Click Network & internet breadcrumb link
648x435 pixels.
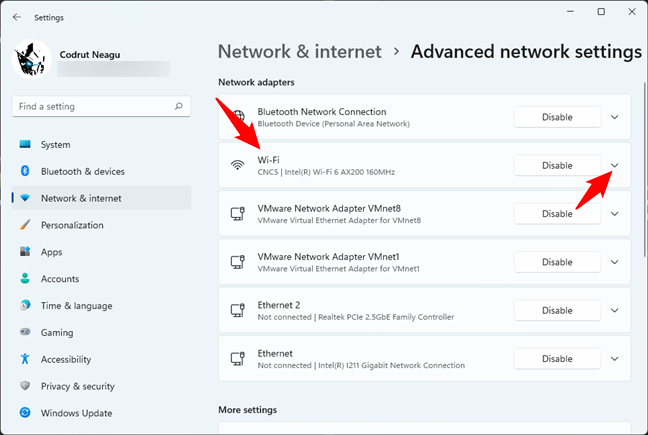click(x=300, y=52)
